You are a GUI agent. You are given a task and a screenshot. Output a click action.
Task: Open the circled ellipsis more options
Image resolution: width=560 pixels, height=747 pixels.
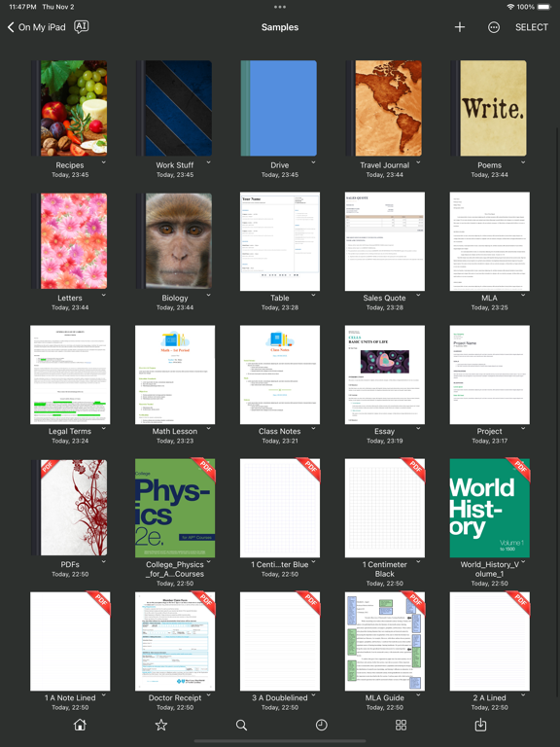click(494, 27)
